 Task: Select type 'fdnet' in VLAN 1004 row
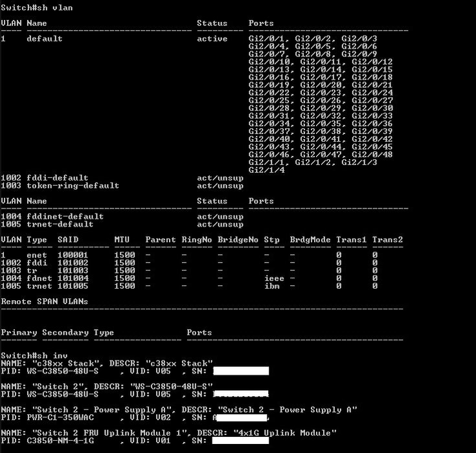click(40, 278)
